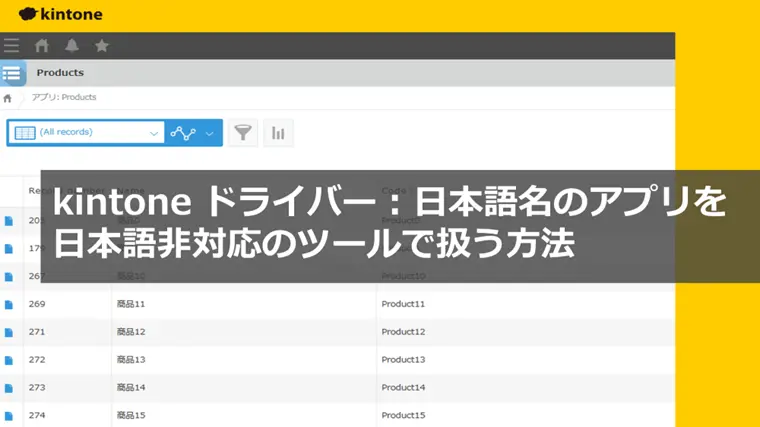Open record 269 detail icon
Viewport: 760px width, 427px height.
pyautogui.click(x=9, y=304)
